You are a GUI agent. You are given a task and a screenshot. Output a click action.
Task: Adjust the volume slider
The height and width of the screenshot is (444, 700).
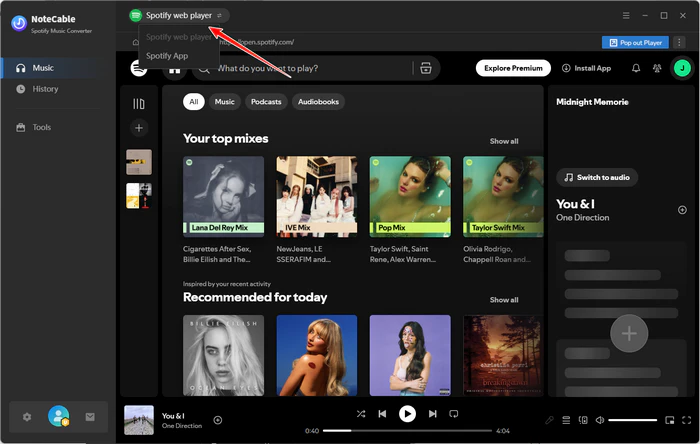(x=633, y=420)
